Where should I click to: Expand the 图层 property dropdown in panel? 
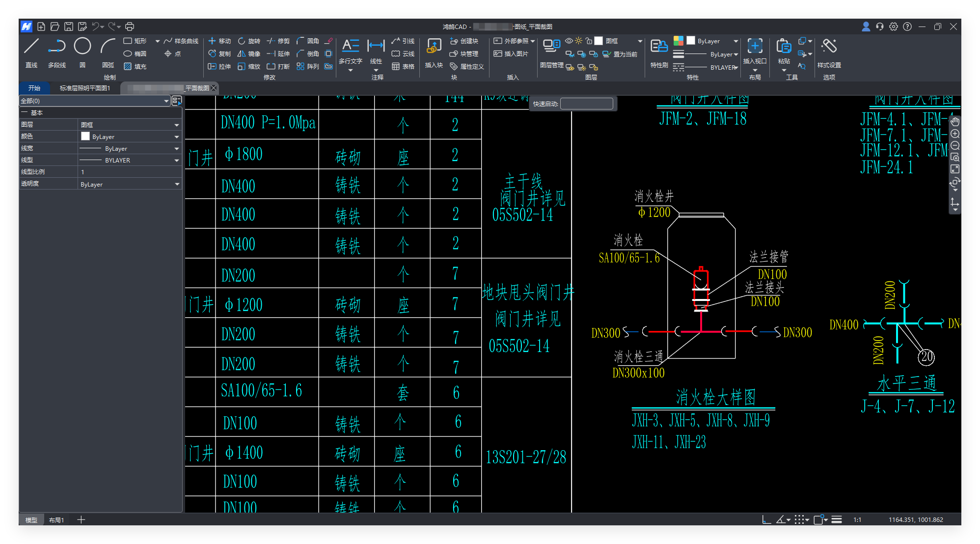(x=177, y=125)
